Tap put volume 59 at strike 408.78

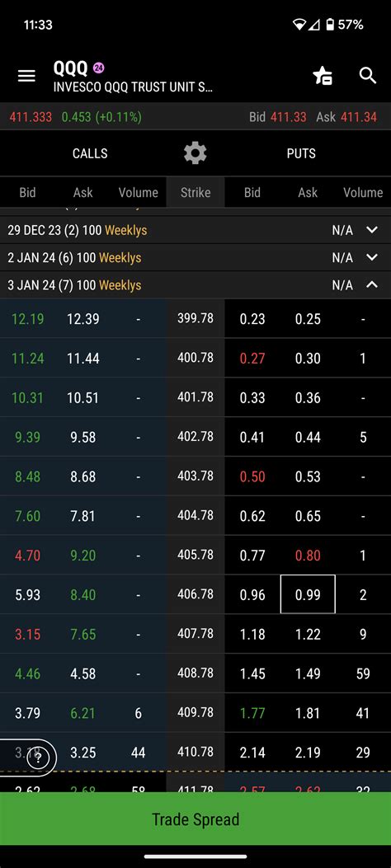(363, 673)
